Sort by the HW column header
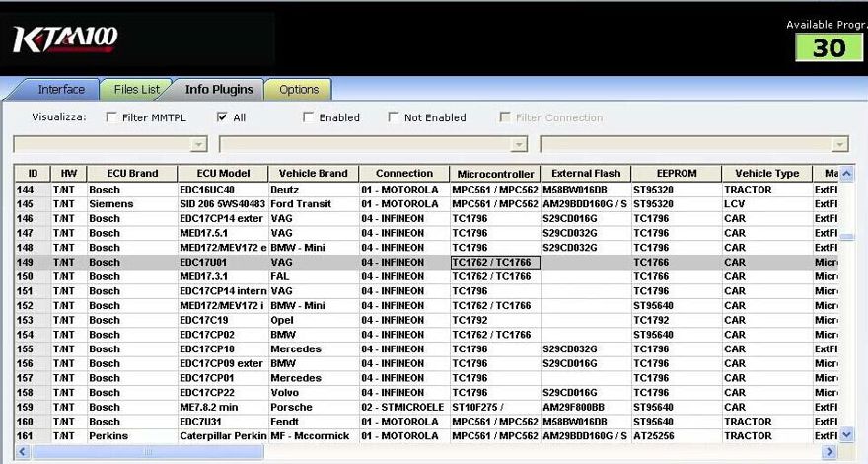Image resolution: width=868 pixels, height=464 pixels. pyautogui.click(x=69, y=174)
